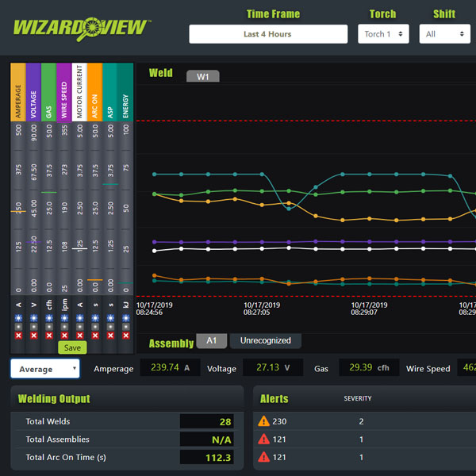Click the Total Arc On Time value field
476x476 pixels.
click(207, 457)
